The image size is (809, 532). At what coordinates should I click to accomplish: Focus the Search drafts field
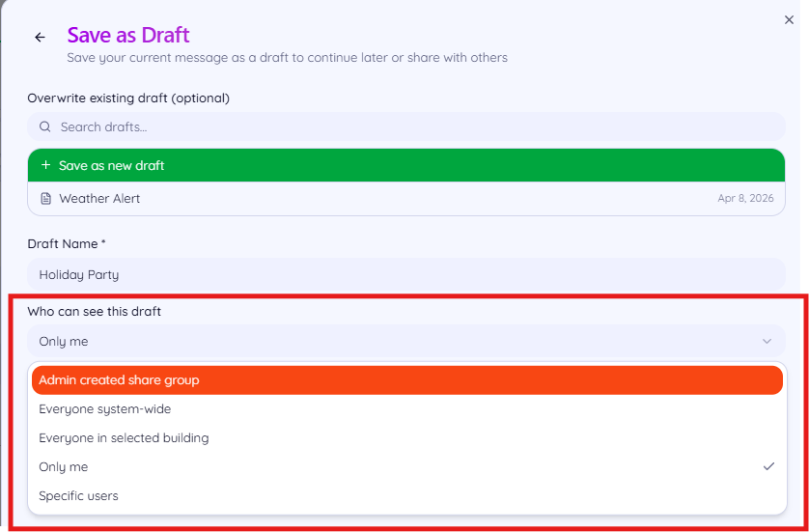406,126
